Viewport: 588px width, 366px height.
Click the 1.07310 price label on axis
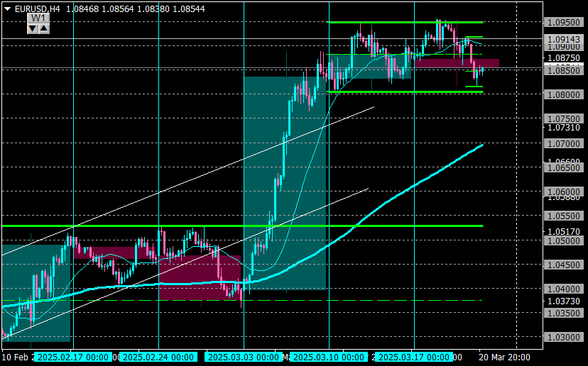pyautogui.click(x=564, y=128)
